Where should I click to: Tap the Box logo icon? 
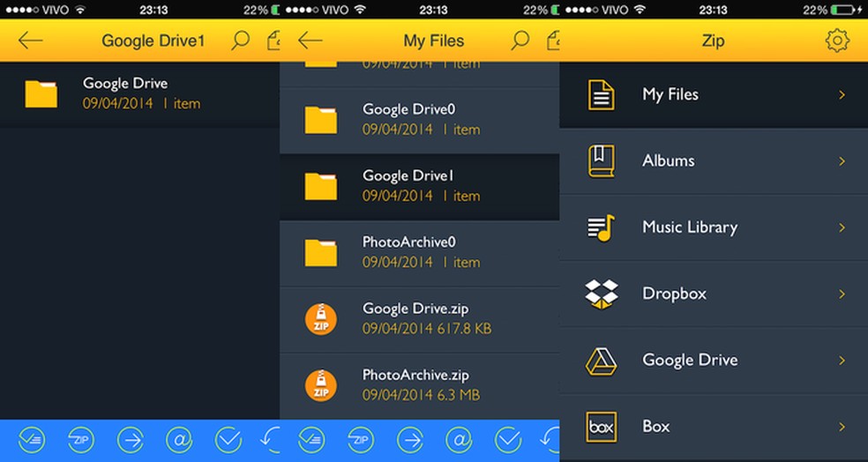click(x=602, y=427)
